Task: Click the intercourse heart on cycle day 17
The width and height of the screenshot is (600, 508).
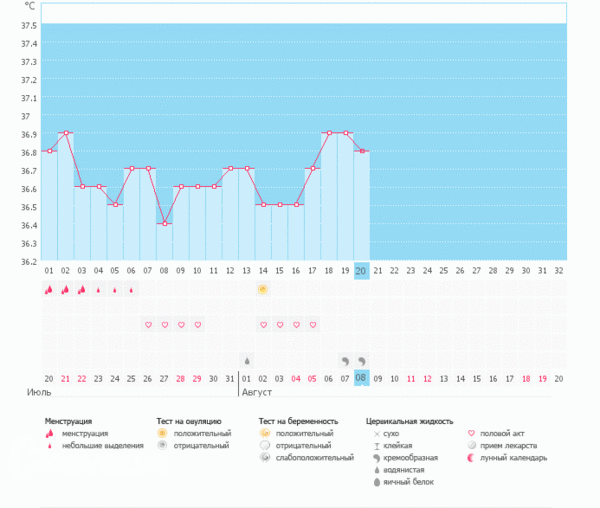Action: coord(312,325)
